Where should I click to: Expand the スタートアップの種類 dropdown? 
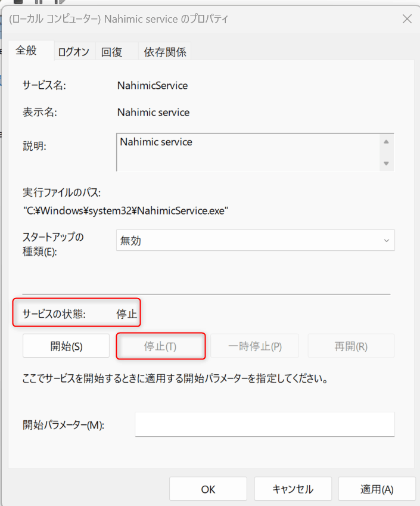point(255,240)
